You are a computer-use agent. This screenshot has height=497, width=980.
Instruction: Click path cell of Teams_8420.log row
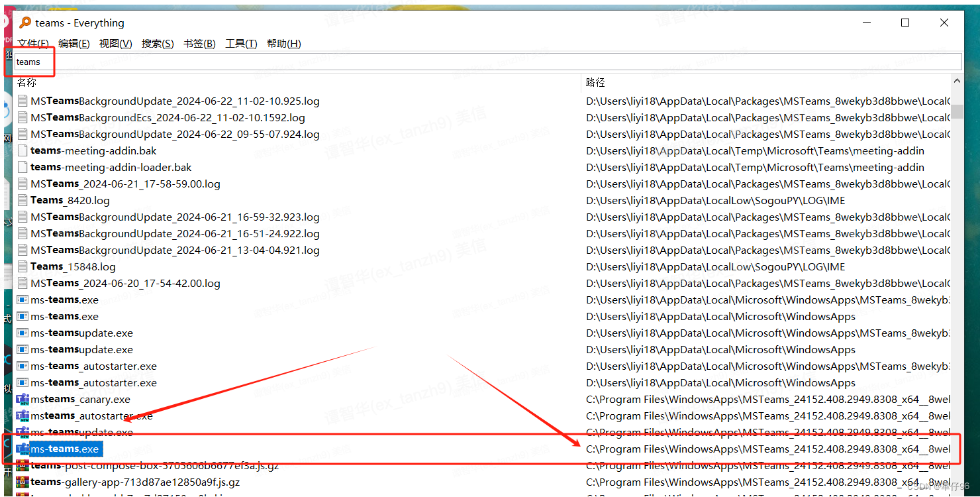pyautogui.click(x=716, y=201)
